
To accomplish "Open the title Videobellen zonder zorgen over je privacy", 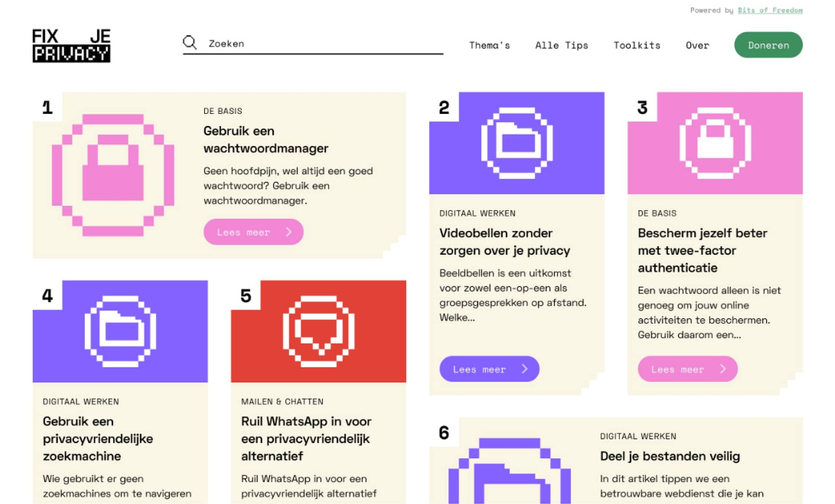I will pos(505,242).
